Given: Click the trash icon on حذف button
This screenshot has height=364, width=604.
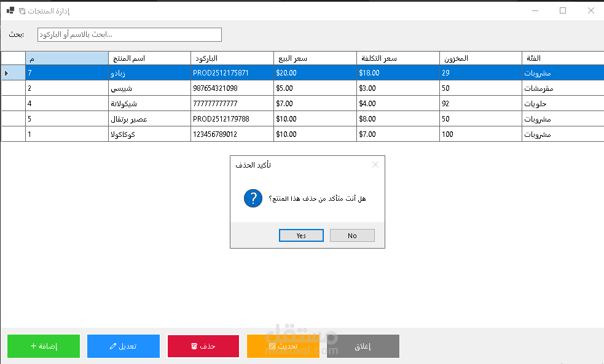Looking at the screenshot, I should coord(194,346).
